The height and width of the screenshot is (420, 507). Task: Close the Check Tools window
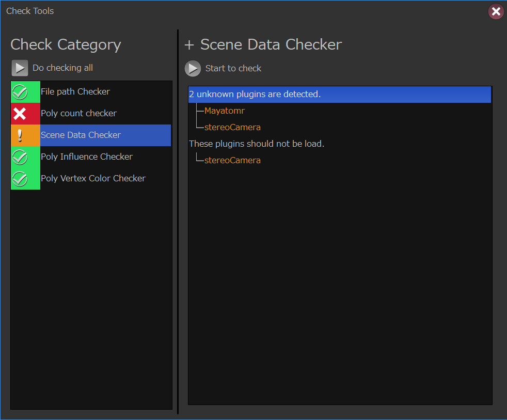[x=496, y=11]
